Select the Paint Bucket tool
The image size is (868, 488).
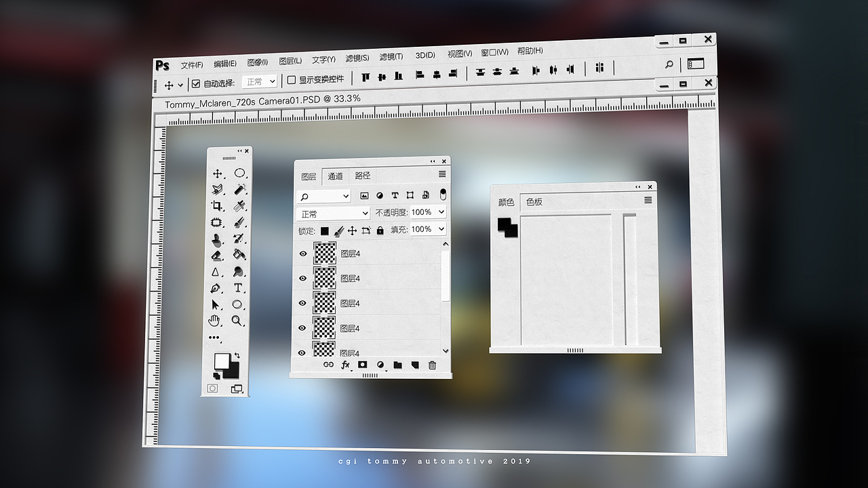pyautogui.click(x=239, y=255)
